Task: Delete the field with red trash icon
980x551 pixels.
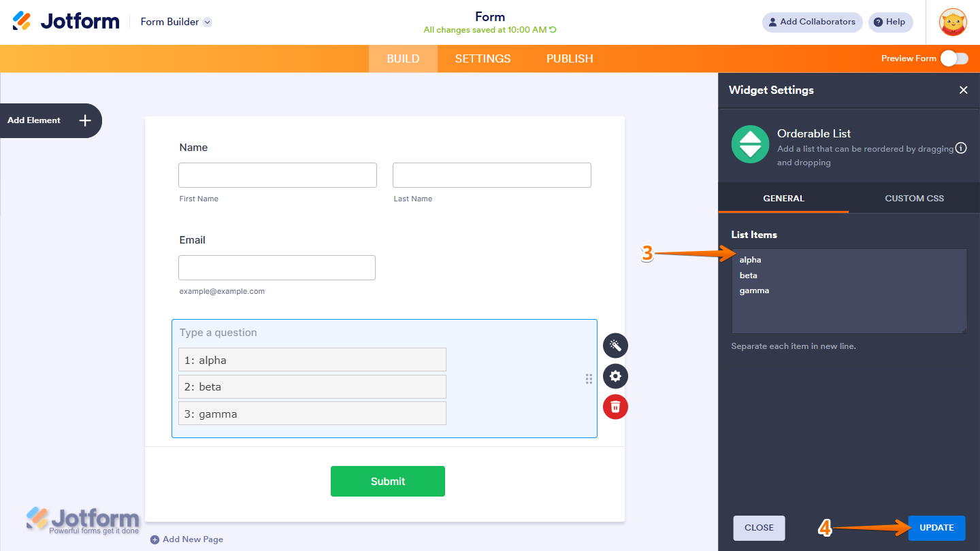Action: [x=615, y=407]
